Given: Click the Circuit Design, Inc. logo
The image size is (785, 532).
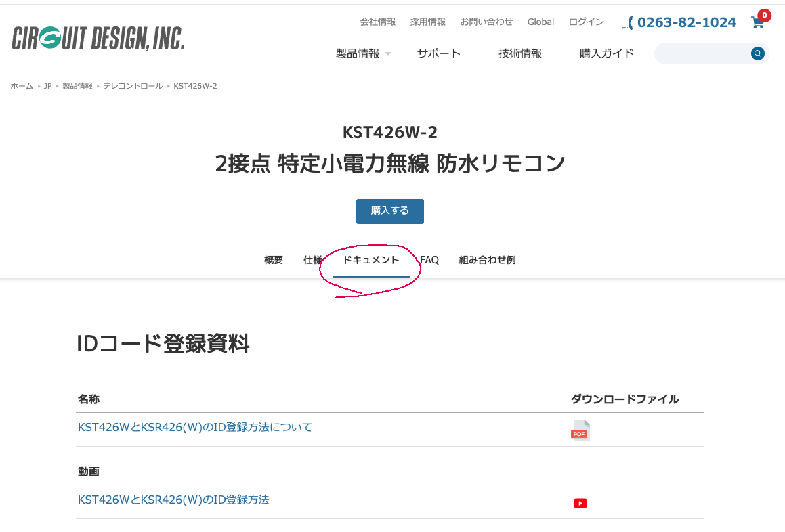Looking at the screenshot, I should pyautogui.click(x=98, y=39).
